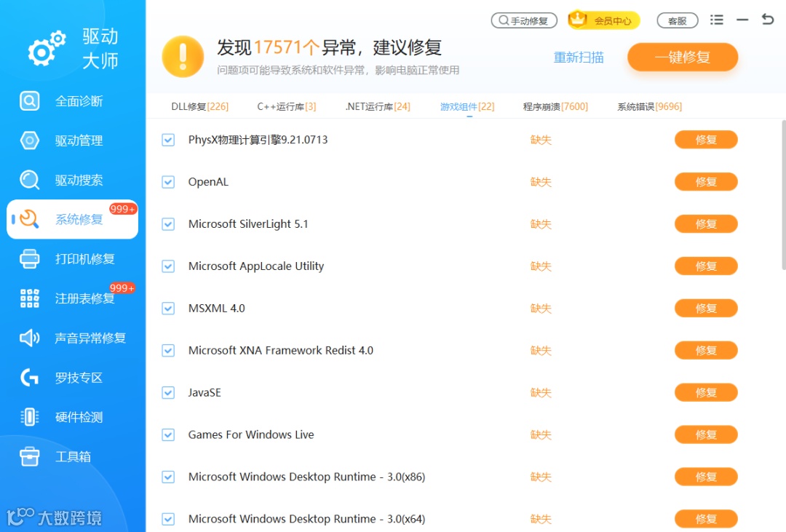
Task: Click the minimize dash icon
Action: [742, 20]
